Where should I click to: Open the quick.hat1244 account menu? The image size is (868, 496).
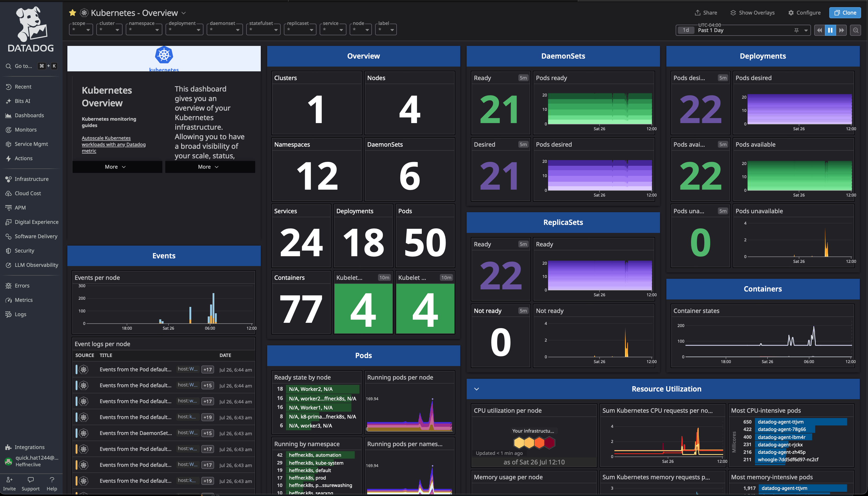(x=31, y=461)
